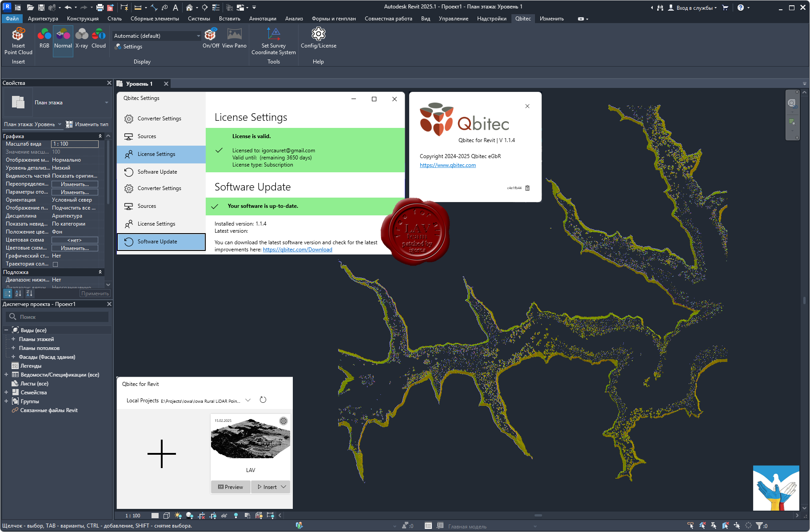Toggle visual style cube icon

click(167, 516)
